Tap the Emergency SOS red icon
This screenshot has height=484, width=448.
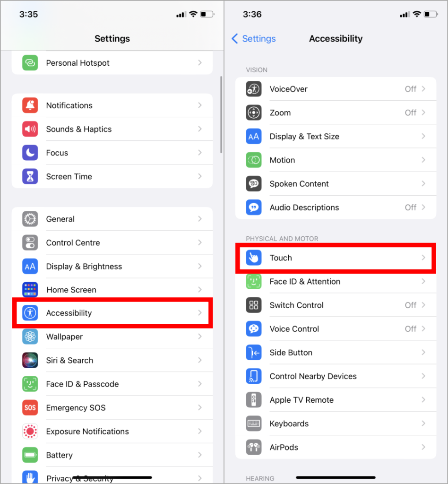pos(30,408)
